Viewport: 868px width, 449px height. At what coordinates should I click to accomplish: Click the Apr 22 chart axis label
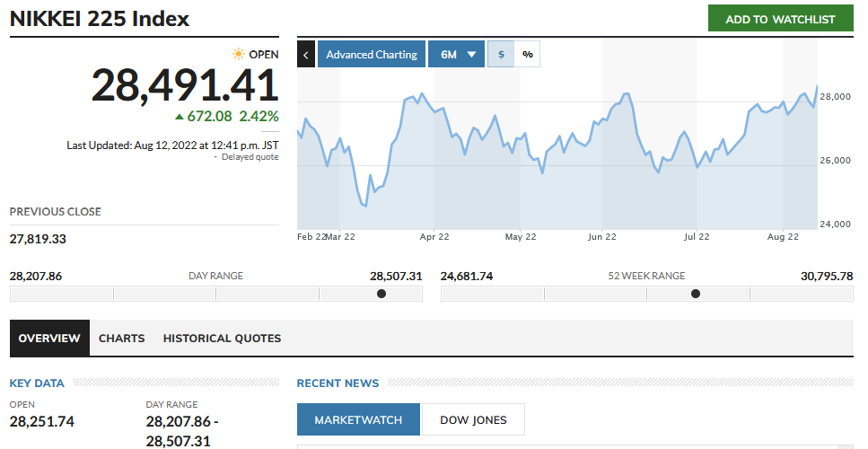coord(434,236)
